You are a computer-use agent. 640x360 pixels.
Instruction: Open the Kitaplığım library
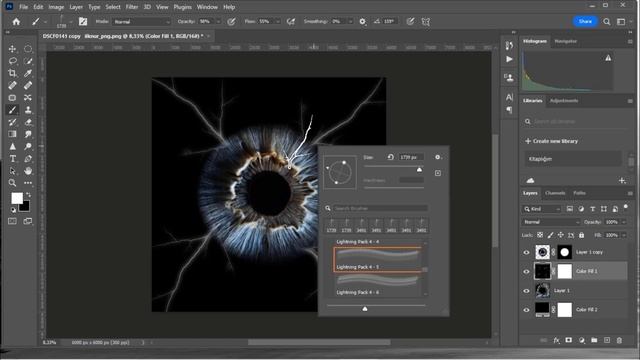pos(573,159)
